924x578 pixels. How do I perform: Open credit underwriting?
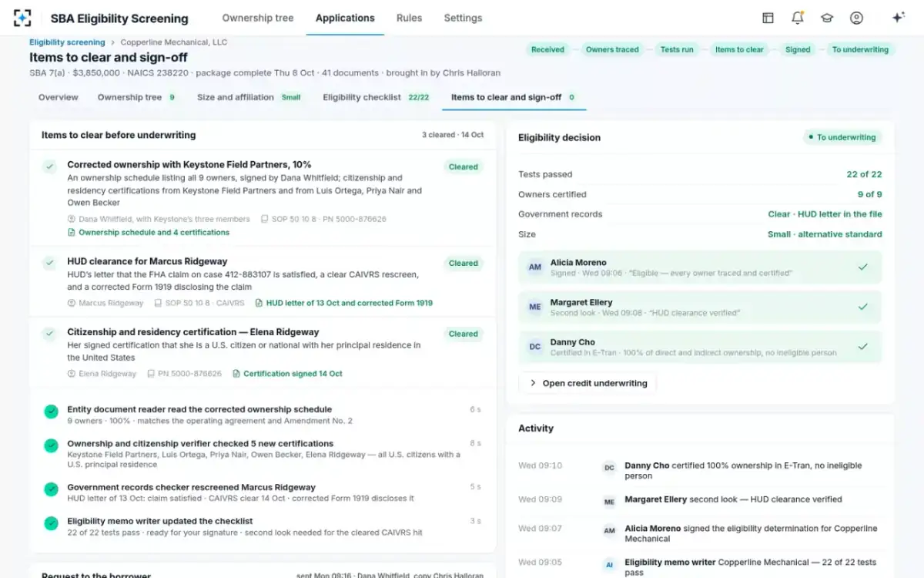tap(588, 383)
